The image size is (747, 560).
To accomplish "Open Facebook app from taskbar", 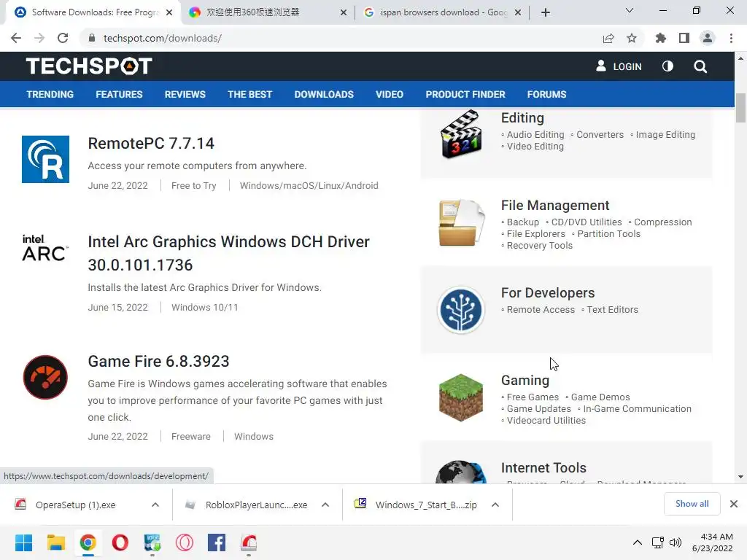I will coord(217,542).
